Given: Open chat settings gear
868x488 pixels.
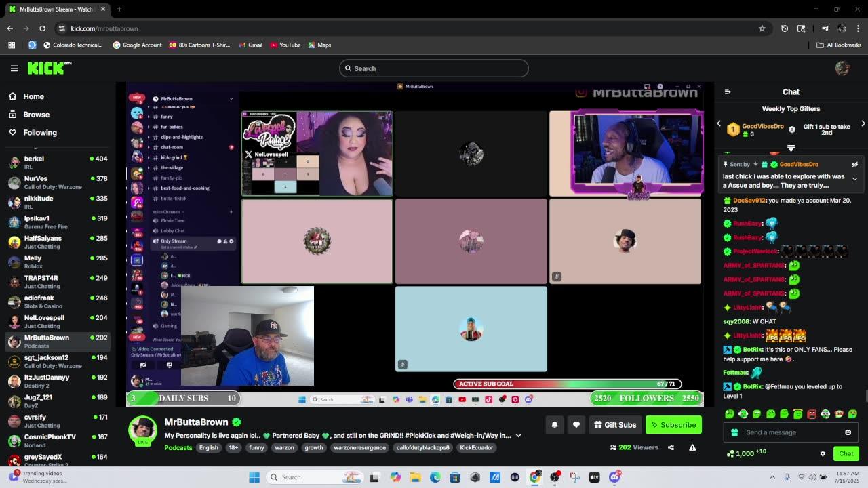Looking at the screenshot, I should tap(823, 454).
